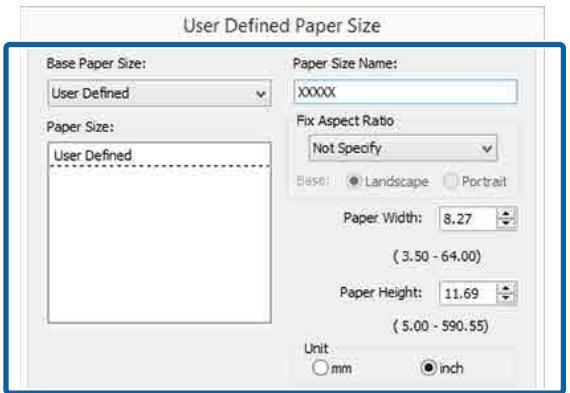Decrease Paper Height with down arrow
This screenshot has height=393, width=570.
point(506,298)
